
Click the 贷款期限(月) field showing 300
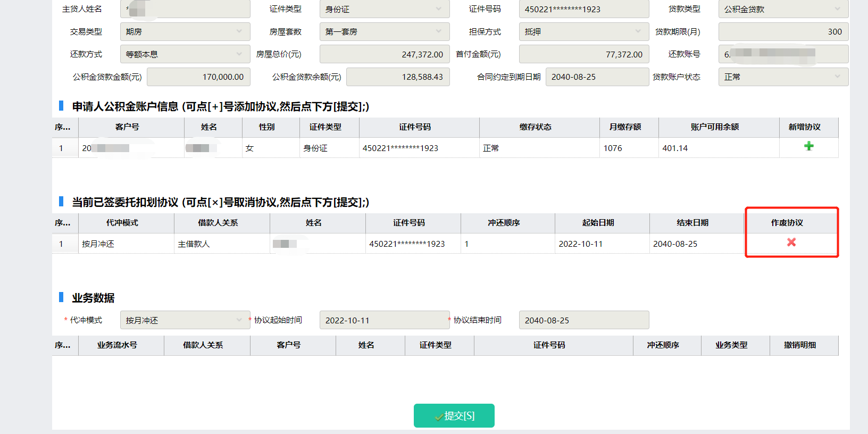[x=783, y=32]
